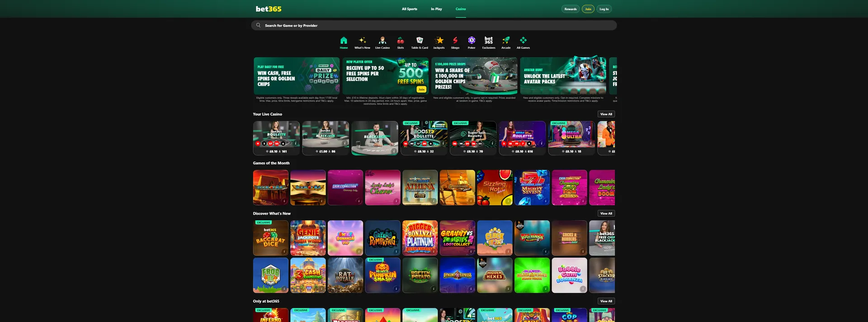Show info for Sizzling Hot game
The height and width of the screenshot is (322, 868).
508,201
